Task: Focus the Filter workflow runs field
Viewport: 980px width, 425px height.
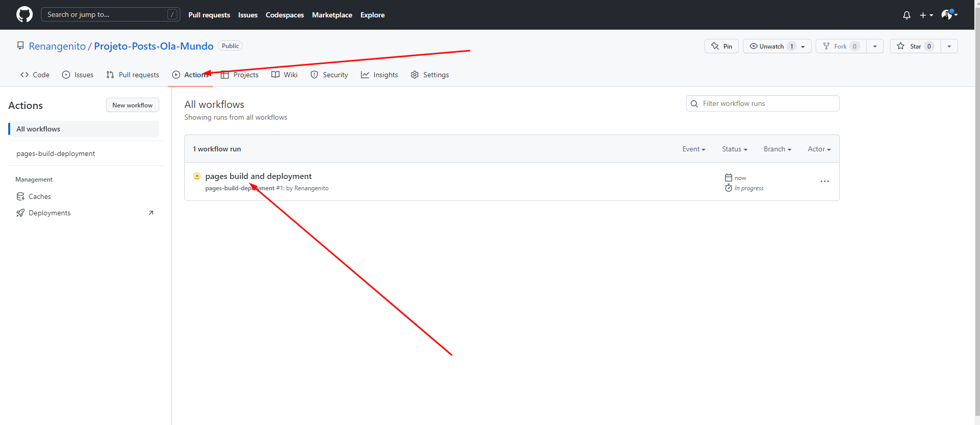Action: point(762,103)
